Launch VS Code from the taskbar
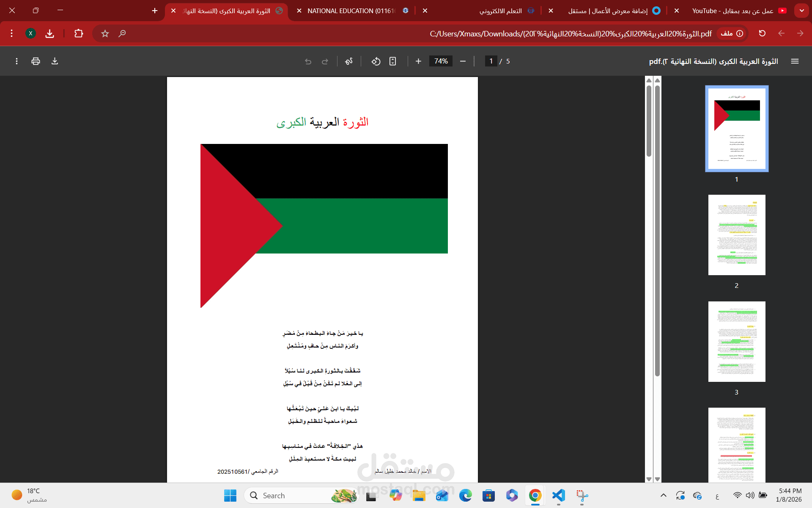Viewport: 812px width, 508px height. (x=558, y=495)
